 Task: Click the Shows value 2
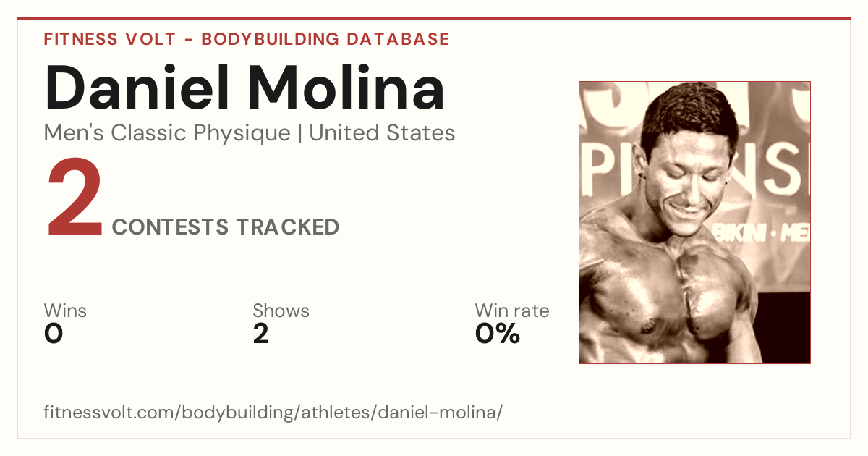(261, 334)
